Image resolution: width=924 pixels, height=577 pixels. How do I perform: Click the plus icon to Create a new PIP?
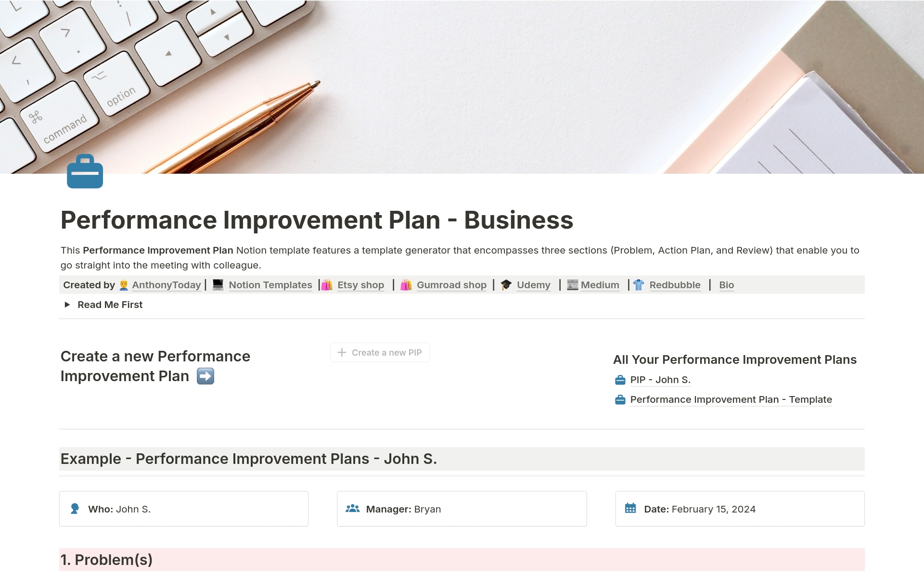[x=341, y=352]
